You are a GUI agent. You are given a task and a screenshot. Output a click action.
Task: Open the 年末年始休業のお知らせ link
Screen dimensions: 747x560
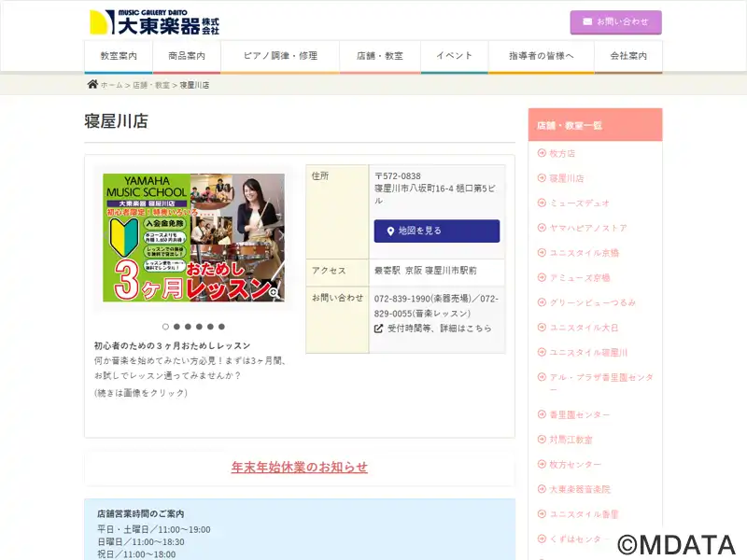pos(300,468)
